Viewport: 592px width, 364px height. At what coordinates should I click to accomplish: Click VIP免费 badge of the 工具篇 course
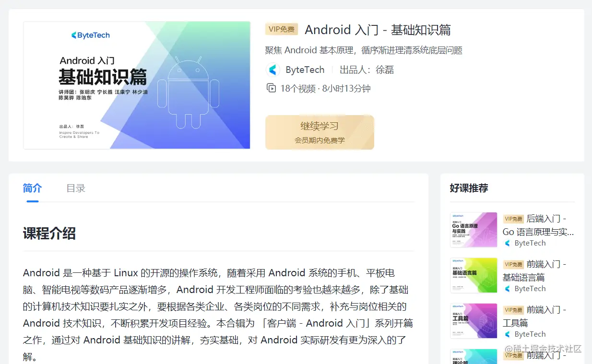coord(513,310)
